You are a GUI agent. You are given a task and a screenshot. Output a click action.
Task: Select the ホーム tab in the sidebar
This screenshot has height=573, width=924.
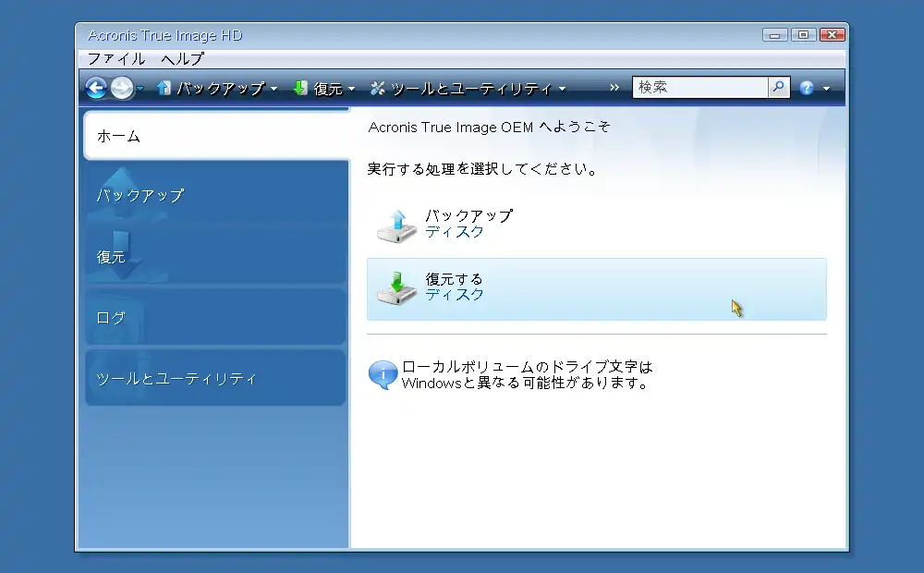[216, 136]
